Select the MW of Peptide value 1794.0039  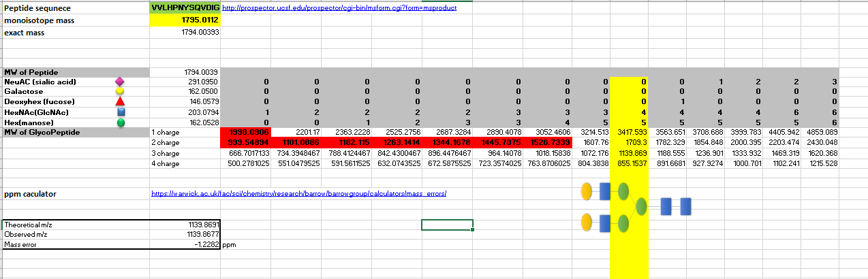[185, 71]
